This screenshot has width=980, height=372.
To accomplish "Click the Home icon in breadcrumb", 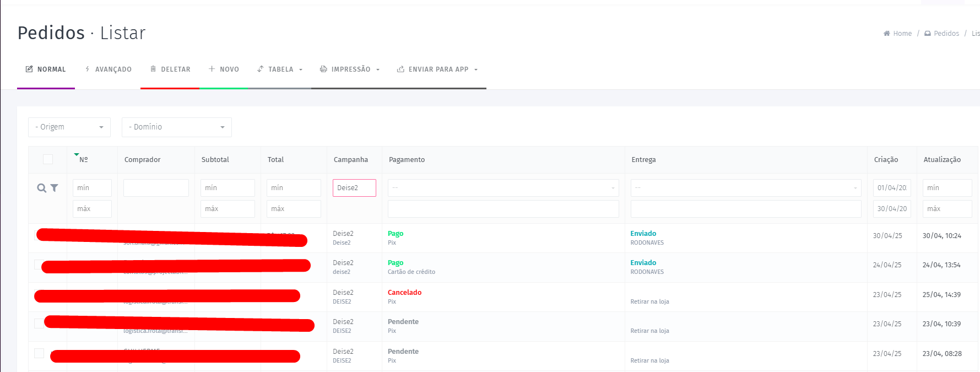I will click(x=887, y=34).
